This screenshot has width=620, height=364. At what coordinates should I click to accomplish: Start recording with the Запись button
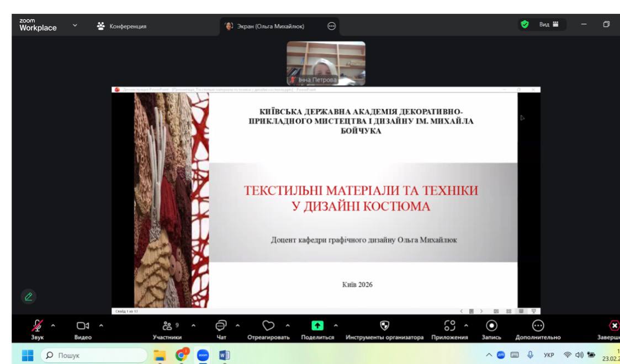click(491, 326)
